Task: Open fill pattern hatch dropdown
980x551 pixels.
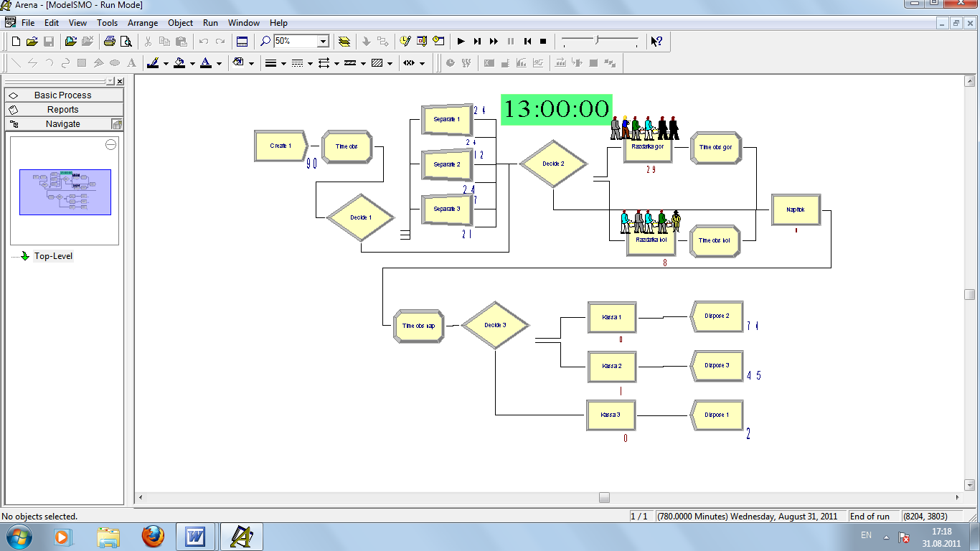Action: 390,63
